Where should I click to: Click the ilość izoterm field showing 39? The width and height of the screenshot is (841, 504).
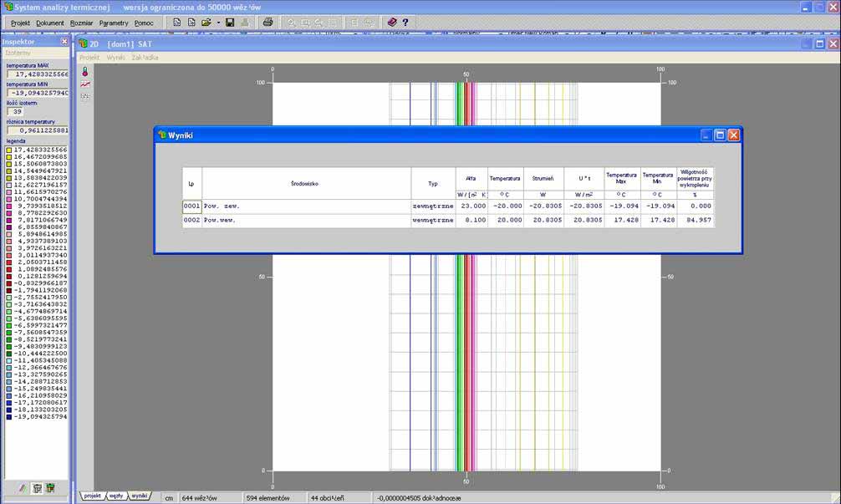[x=15, y=111]
